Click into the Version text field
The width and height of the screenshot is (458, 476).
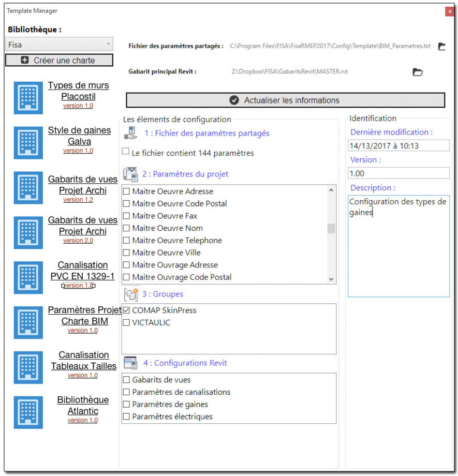coord(398,173)
